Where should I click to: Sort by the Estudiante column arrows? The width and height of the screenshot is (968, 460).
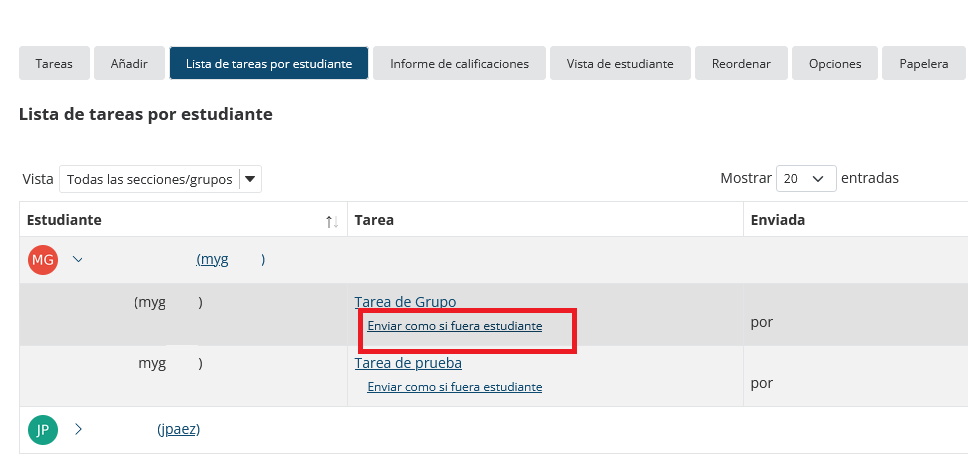(x=332, y=222)
